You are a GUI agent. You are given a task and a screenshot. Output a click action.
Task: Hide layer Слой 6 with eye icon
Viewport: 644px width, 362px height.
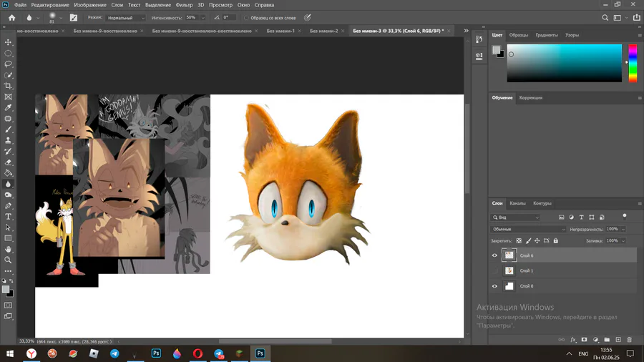click(494, 255)
